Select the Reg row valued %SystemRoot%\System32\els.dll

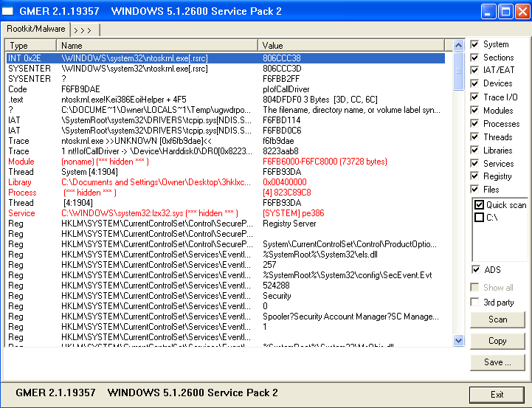(226, 255)
